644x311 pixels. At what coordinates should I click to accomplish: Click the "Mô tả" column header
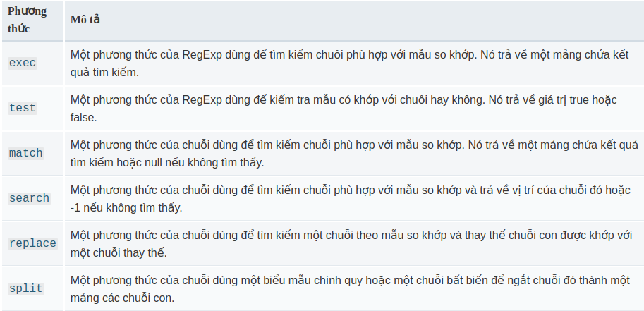point(85,20)
